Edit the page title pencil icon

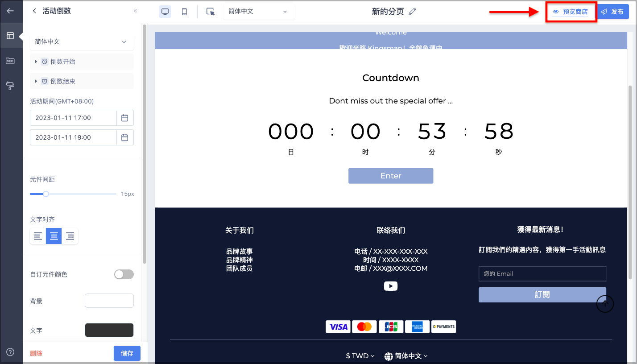412,12
